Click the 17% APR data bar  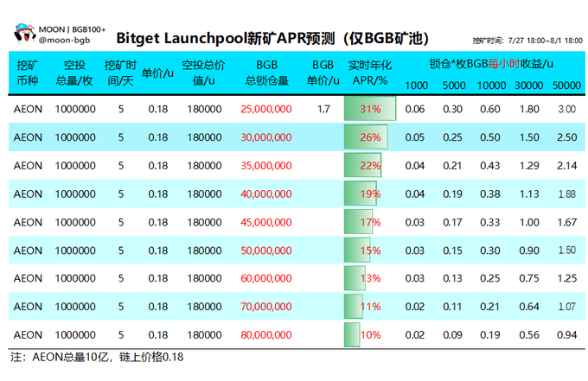click(358, 222)
